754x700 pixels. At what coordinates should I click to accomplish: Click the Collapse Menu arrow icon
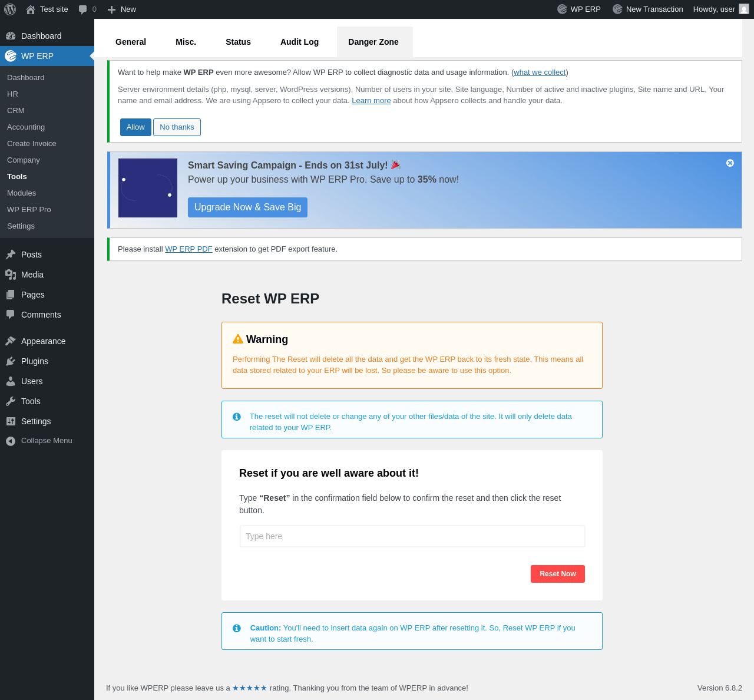pyautogui.click(x=11, y=441)
